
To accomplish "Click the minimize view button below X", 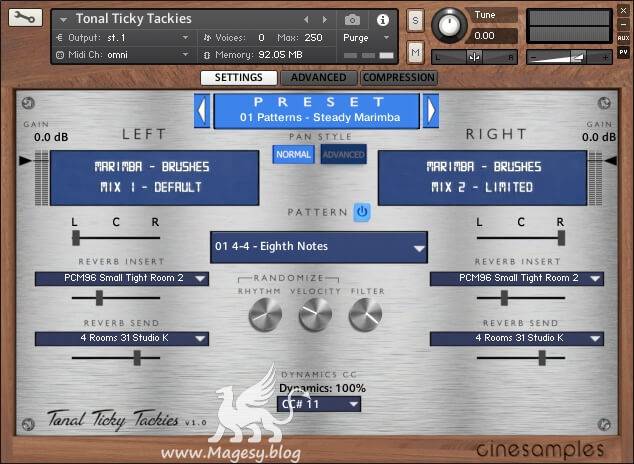I will tap(623, 24).
